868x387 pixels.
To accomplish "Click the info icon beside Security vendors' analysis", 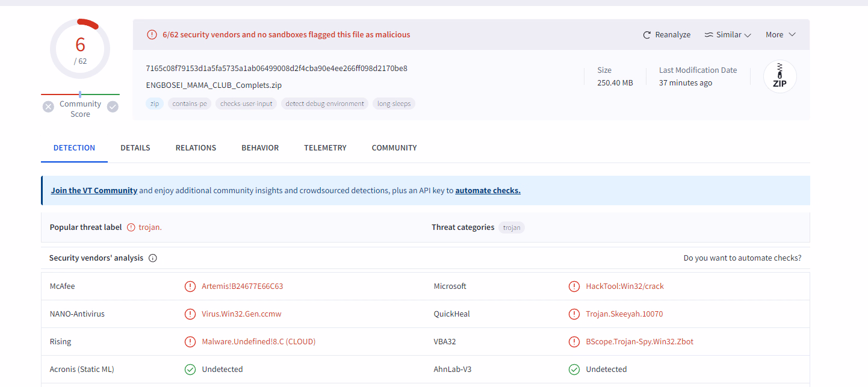I will tap(152, 258).
